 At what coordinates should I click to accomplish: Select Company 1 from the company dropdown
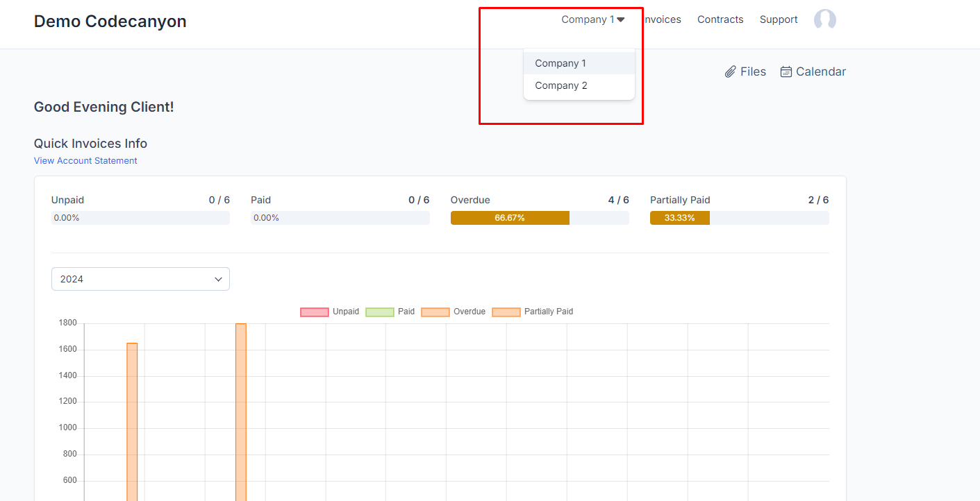coord(560,62)
